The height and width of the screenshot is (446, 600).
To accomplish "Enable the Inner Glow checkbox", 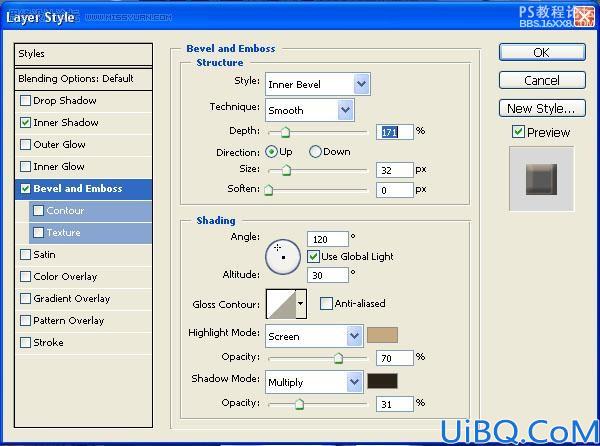I will 25,166.
